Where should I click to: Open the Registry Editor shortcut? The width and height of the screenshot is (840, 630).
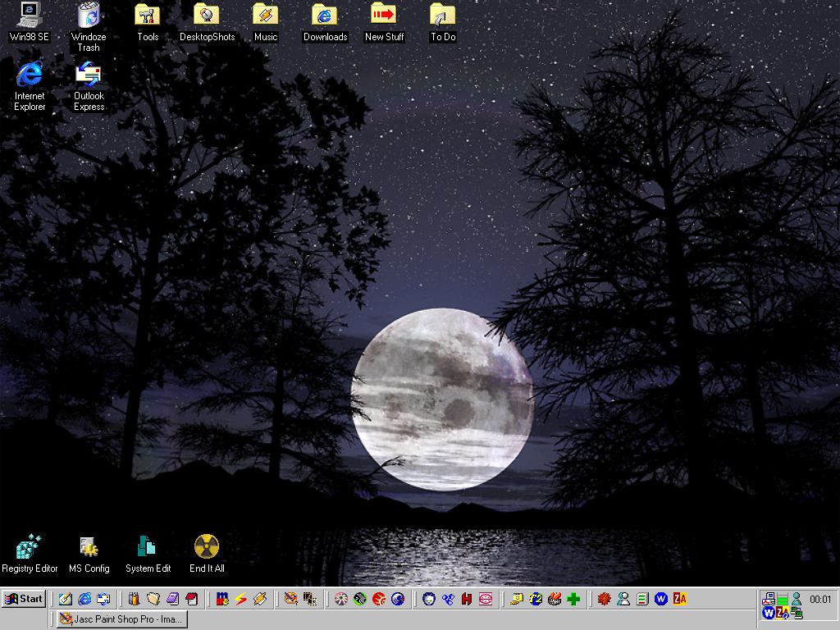pyautogui.click(x=30, y=547)
